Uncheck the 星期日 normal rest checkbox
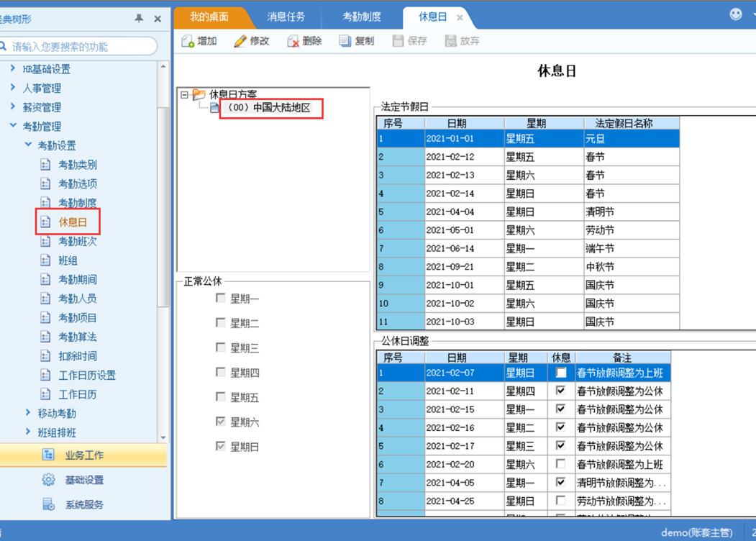This screenshot has width=756, height=541. click(220, 446)
